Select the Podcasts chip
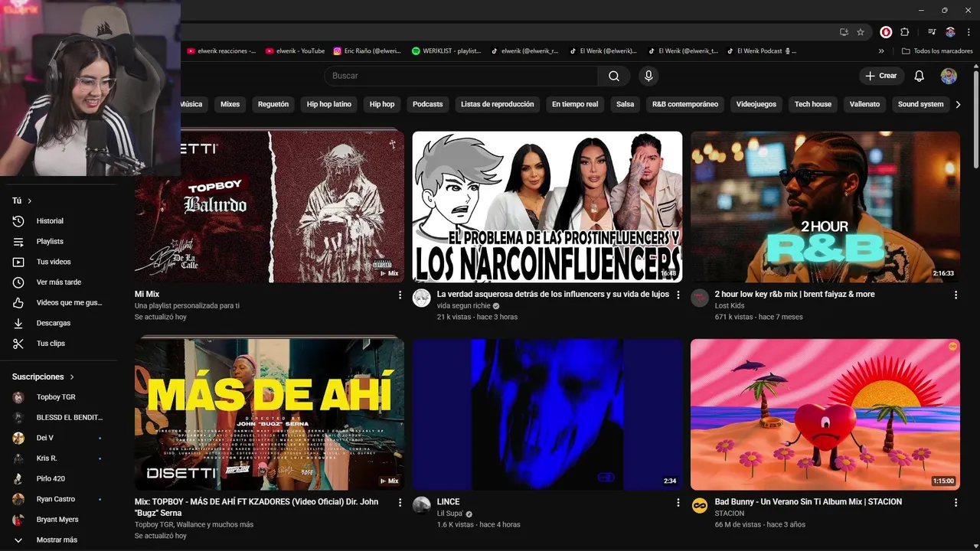 tap(428, 104)
